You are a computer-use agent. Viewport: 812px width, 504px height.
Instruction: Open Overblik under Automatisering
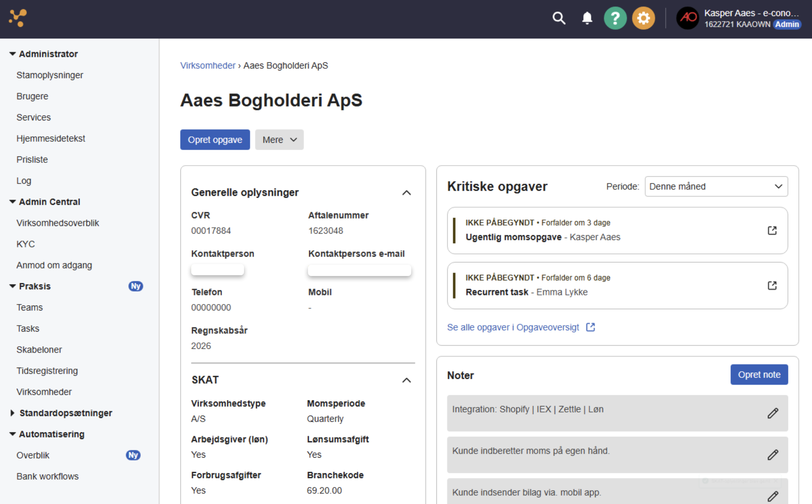(x=33, y=455)
